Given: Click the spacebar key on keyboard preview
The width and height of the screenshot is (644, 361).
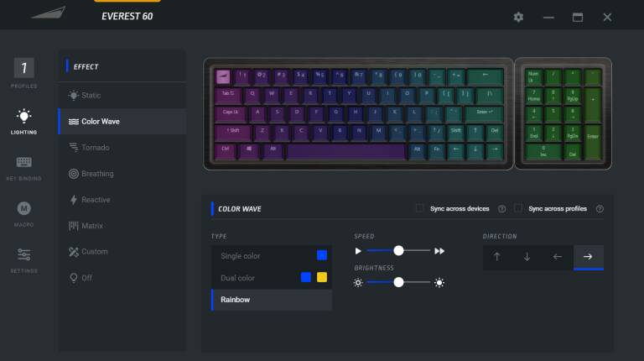Looking at the screenshot, I should (x=346, y=152).
